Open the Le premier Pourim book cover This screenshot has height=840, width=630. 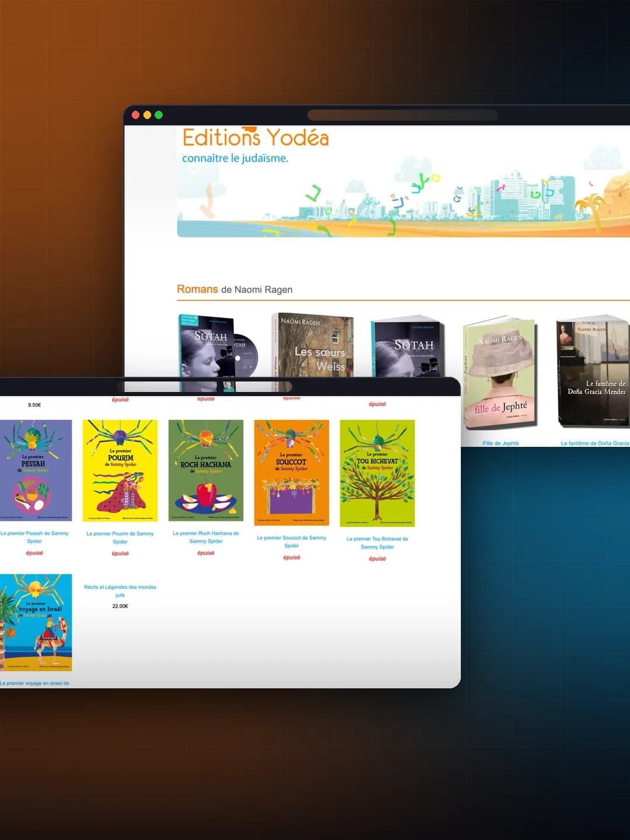[x=120, y=471]
